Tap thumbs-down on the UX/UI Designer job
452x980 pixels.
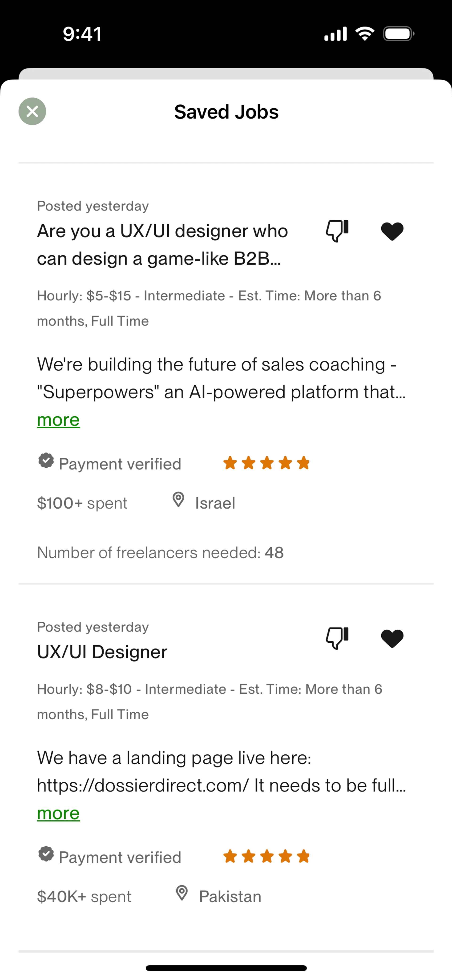337,638
